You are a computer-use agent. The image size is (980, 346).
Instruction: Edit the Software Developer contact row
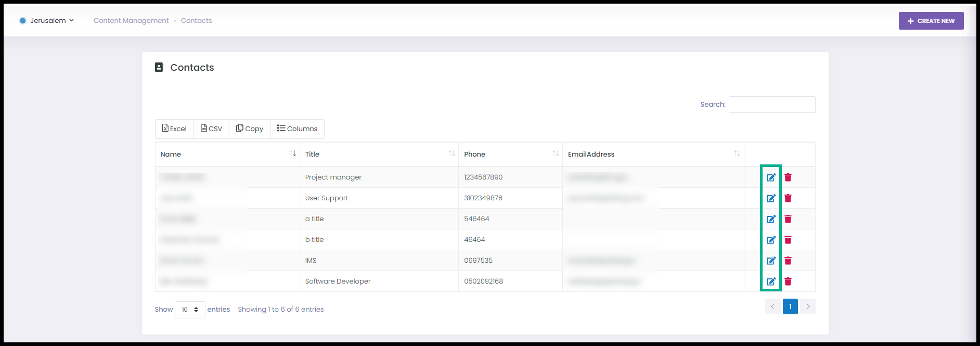[x=771, y=281]
